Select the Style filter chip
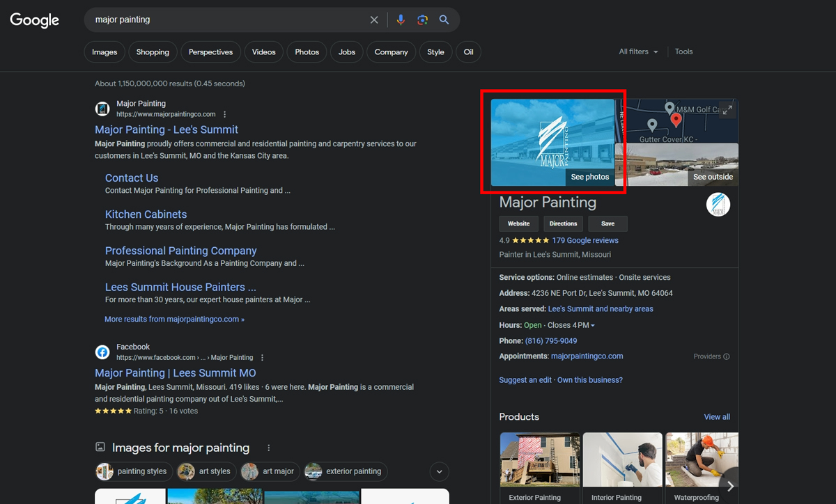The image size is (836, 504). pos(435,52)
